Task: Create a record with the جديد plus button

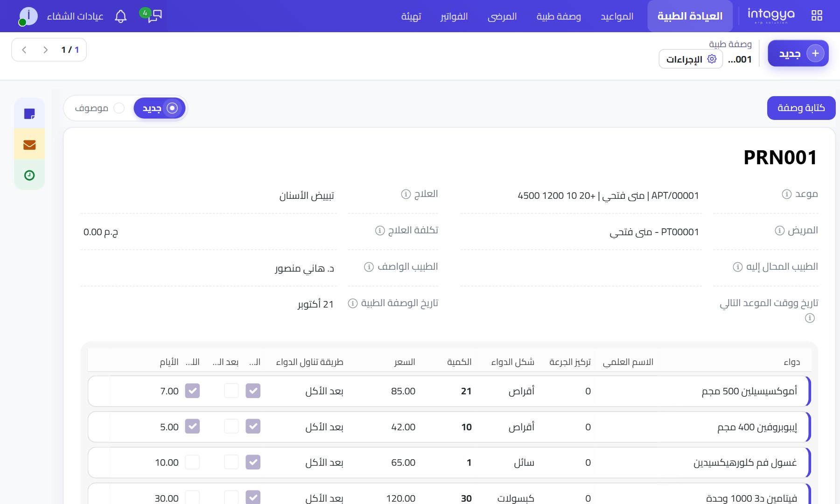Action: 798,53
